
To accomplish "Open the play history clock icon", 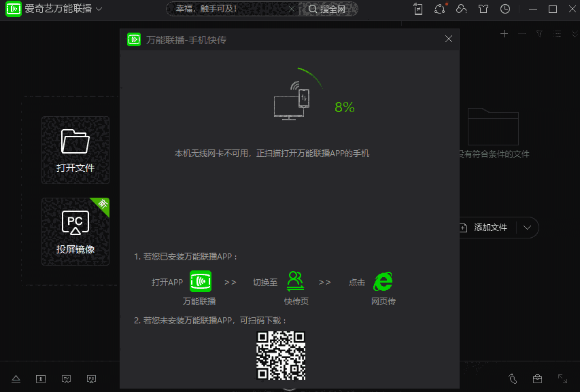I will pos(505,9).
